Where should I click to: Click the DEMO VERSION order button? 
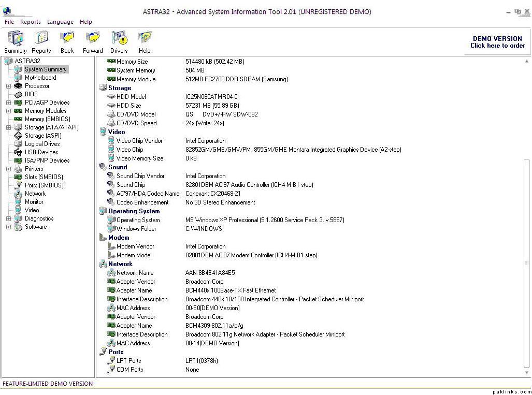(x=497, y=42)
